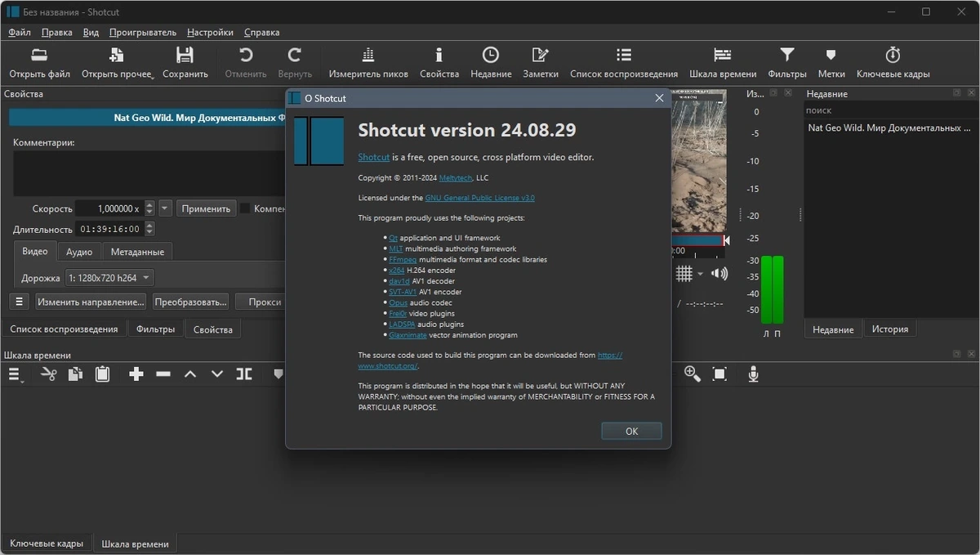Click the split at playhead icon
Image resolution: width=980 pixels, height=555 pixels.
pyautogui.click(x=244, y=374)
